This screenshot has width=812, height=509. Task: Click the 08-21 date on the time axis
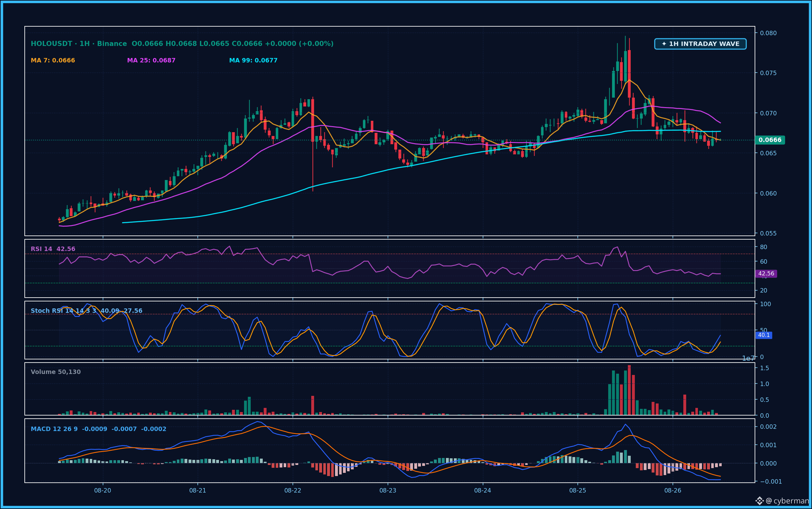click(198, 491)
